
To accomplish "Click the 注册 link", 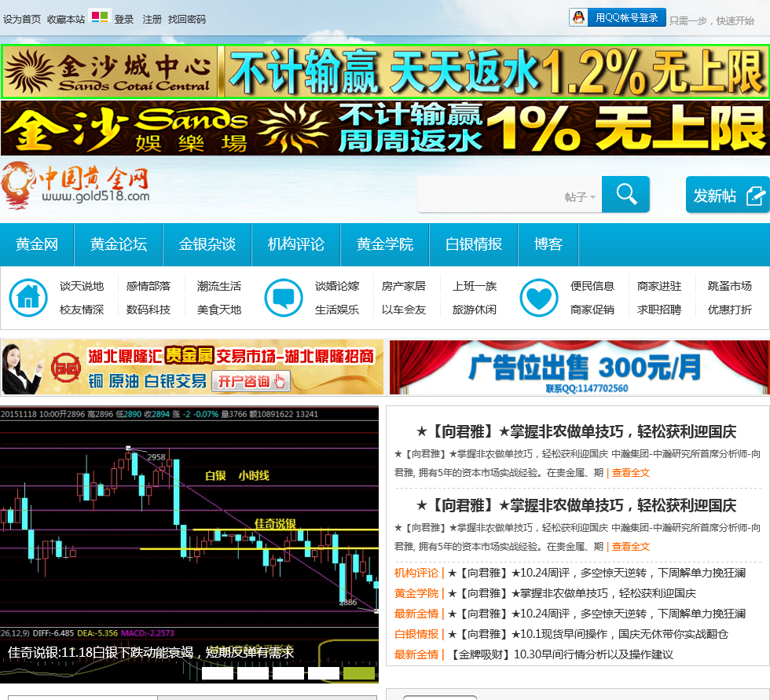I will 152,20.
